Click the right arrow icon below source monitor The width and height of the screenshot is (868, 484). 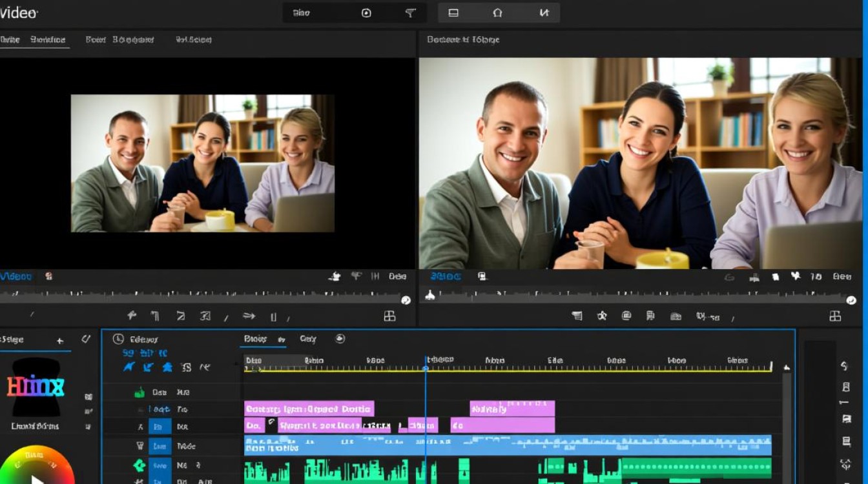pos(249,316)
